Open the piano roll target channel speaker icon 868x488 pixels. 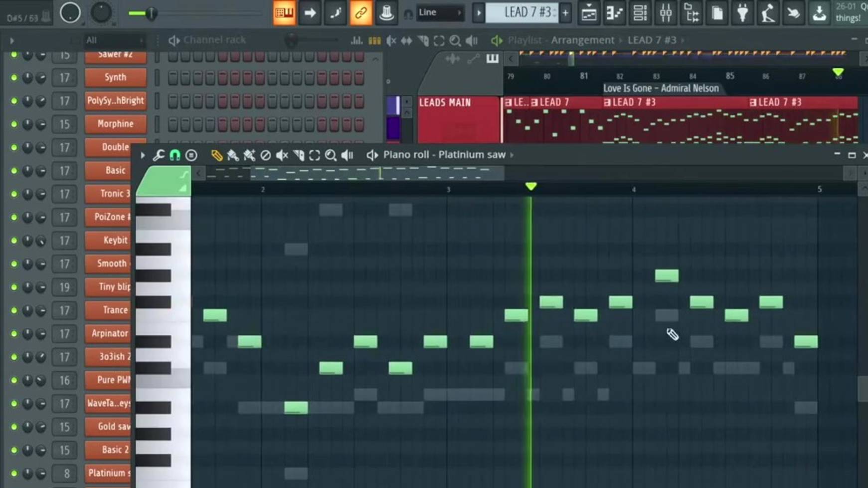(372, 155)
